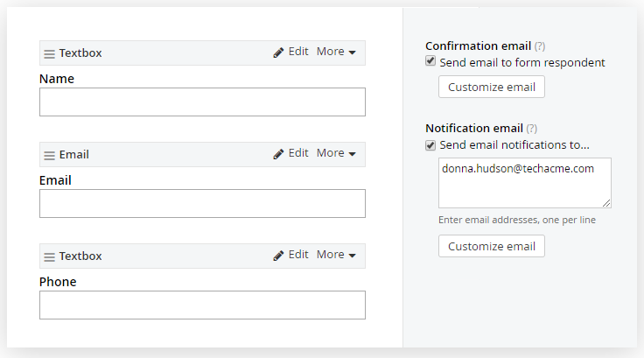
Task: Open More dropdown for Phone field
Action: pos(336,255)
